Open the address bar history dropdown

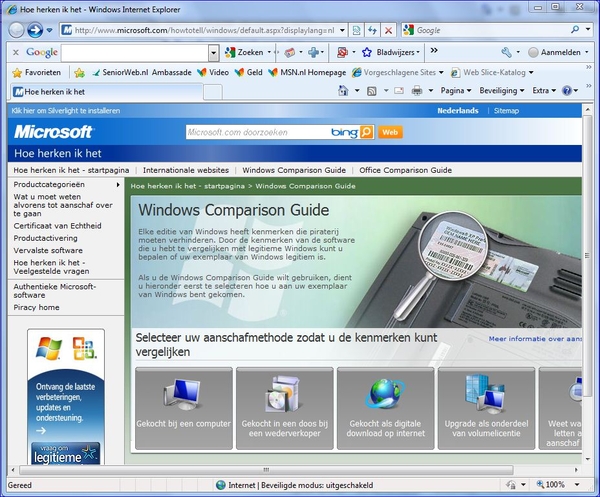pyautogui.click(x=342, y=30)
